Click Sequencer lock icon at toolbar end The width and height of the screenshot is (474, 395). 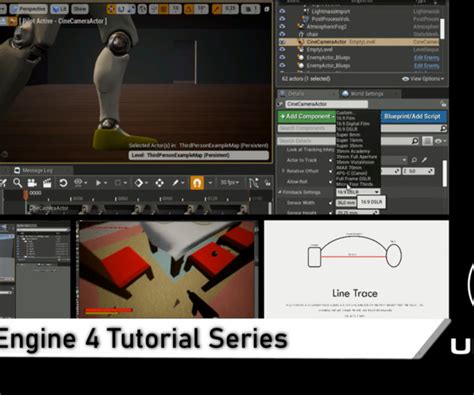pyautogui.click(x=267, y=183)
